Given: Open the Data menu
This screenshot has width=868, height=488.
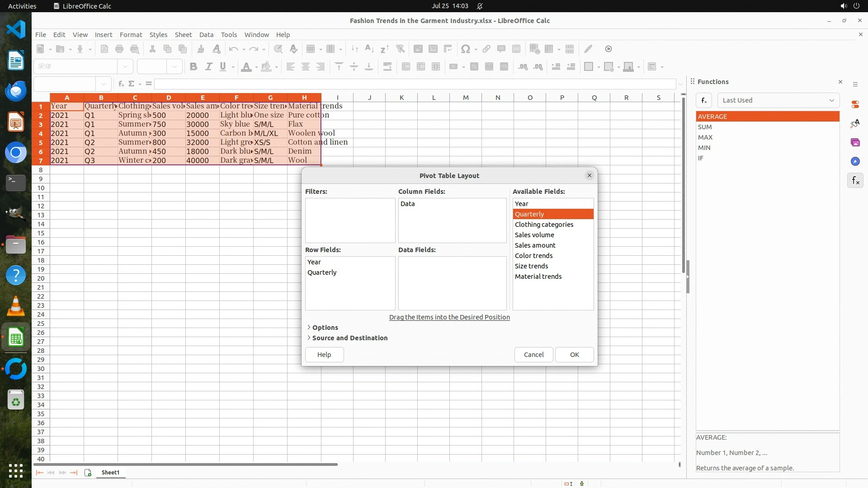Looking at the screenshot, I should (206, 35).
